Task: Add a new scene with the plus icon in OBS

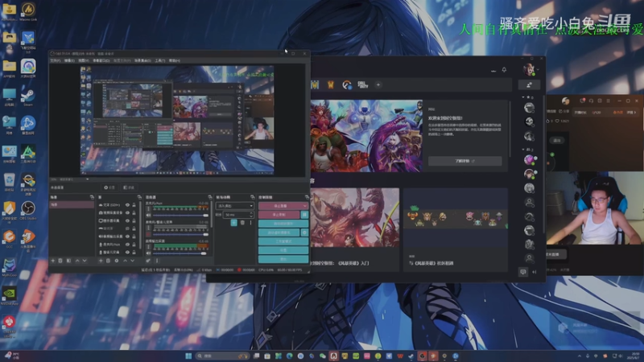Action: (52, 261)
